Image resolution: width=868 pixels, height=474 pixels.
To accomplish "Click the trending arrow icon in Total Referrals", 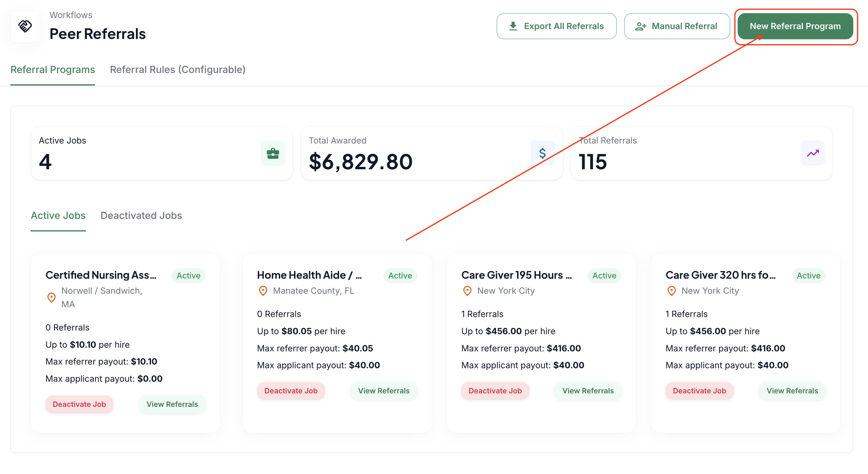I will point(812,153).
